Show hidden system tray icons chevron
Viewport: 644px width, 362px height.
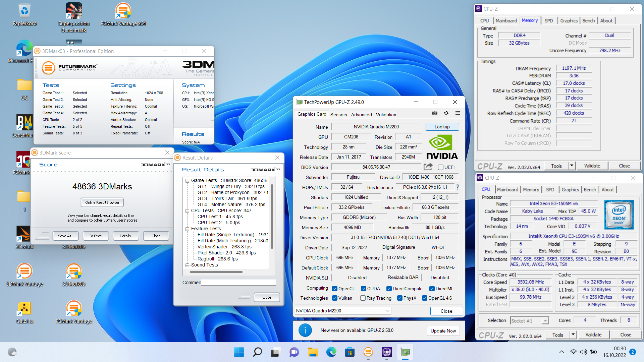(x=561, y=352)
